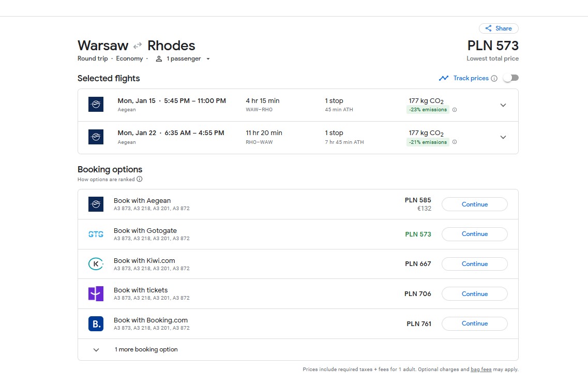Click the Kiwi.com logo icon
588x383 pixels.
tap(96, 264)
